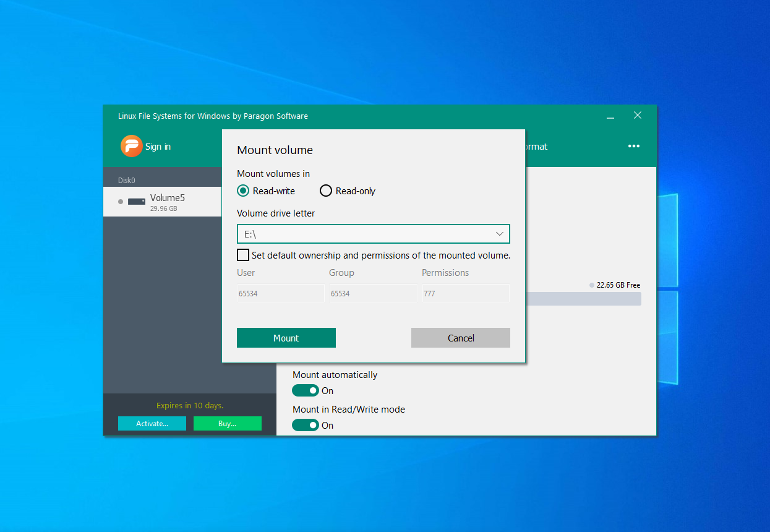The height and width of the screenshot is (532, 770).
Task: Disable the Mount in Read/Write mode toggle
Action: [x=306, y=425]
